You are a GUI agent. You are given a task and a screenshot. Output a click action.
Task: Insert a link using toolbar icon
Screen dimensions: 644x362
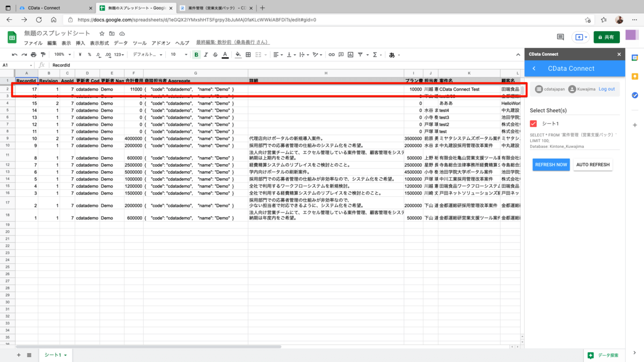(x=332, y=55)
